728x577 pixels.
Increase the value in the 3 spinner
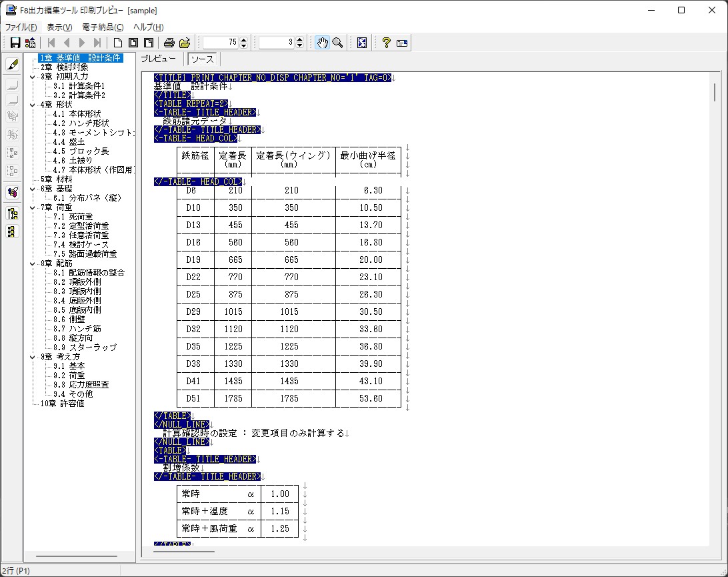300,39
